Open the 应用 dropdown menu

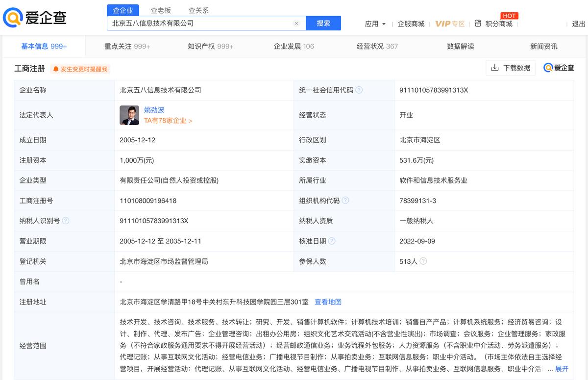(375, 23)
